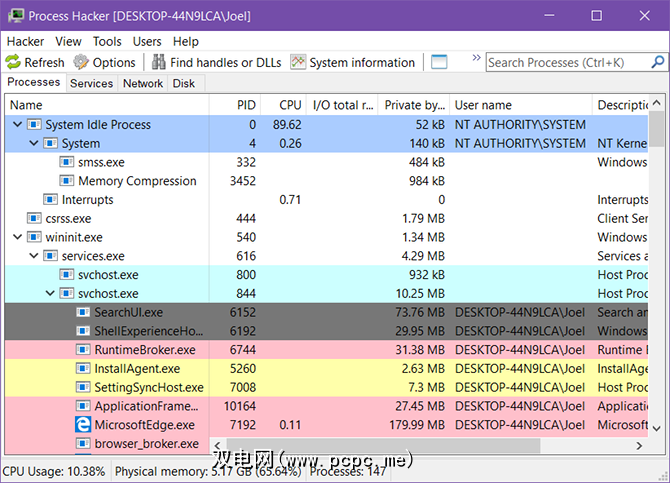Switch to the Disk tab
This screenshot has height=483, width=670.
pyautogui.click(x=184, y=83)
